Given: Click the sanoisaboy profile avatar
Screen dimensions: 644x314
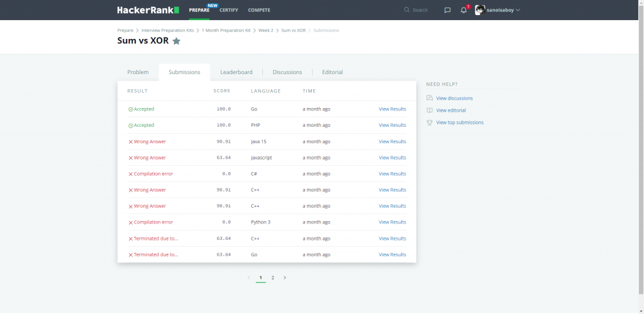Looking at the screenshot, I should coord(480,10).
